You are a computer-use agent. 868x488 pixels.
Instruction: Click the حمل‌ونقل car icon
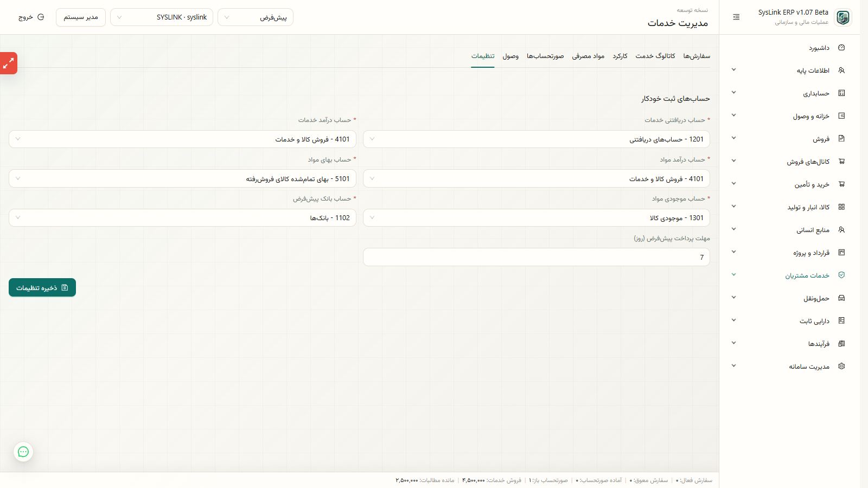[841, 298]
